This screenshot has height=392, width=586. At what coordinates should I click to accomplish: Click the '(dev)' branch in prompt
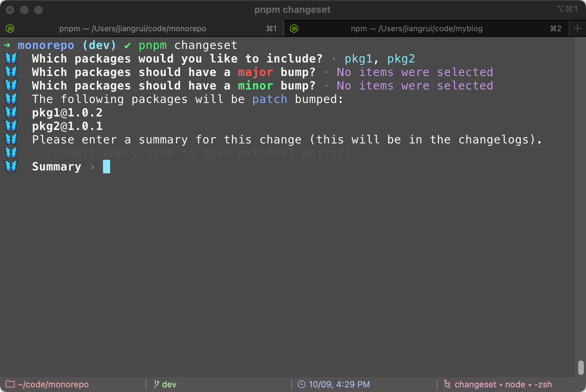click(x=99, y=45)
